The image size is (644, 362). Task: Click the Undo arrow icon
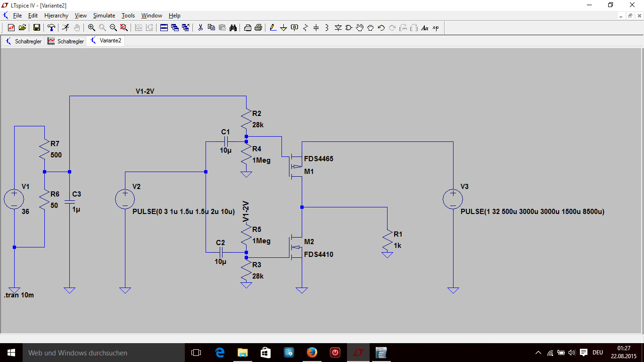(381, 28)
